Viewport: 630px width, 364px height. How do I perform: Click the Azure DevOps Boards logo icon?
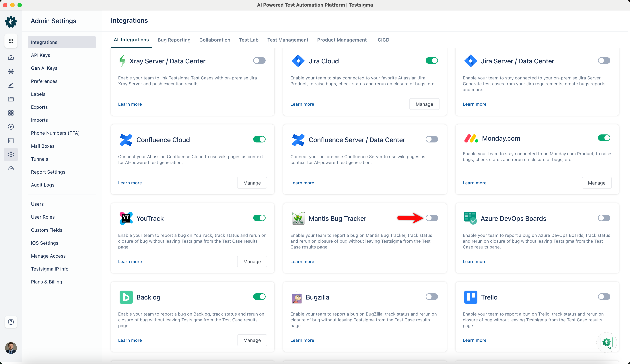pyautogui.click(x=470, y=218)
